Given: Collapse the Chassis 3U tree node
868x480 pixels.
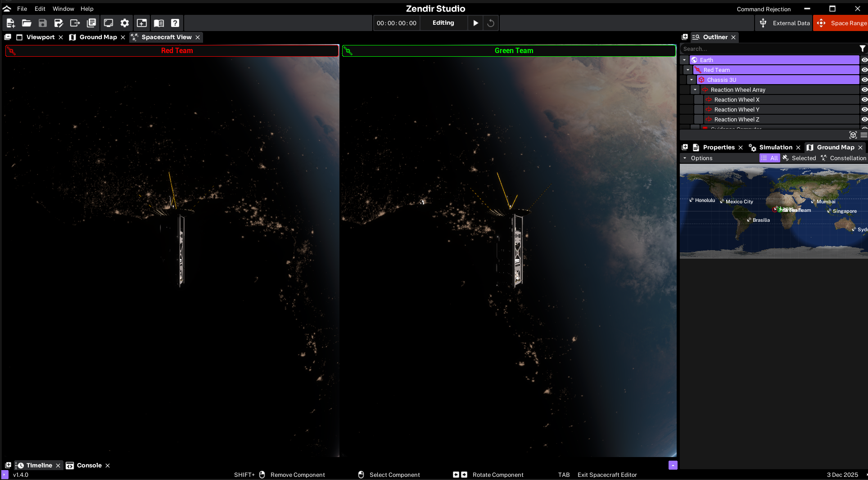Looking at the screenshot, I should click(x=692, y=80).
